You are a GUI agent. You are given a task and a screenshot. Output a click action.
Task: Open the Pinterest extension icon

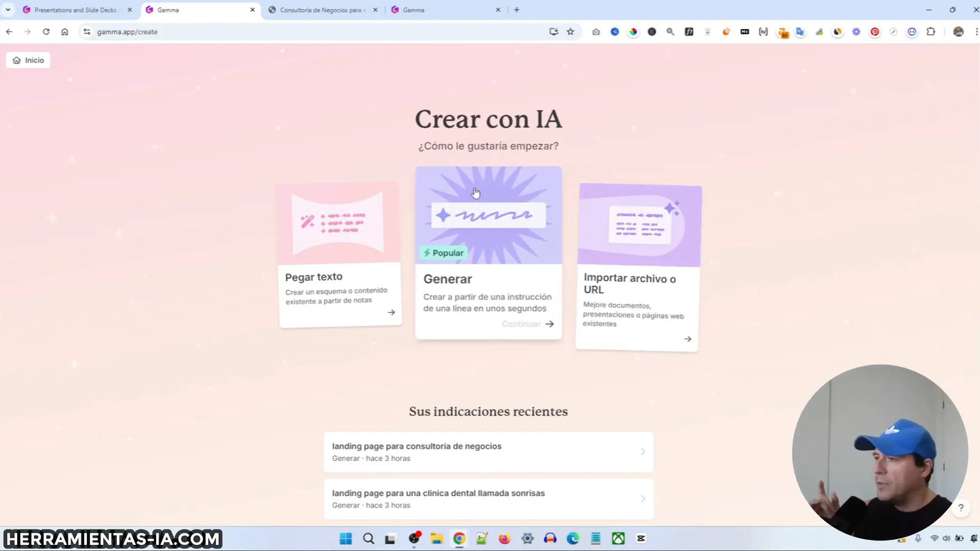(x=875, y=32)
